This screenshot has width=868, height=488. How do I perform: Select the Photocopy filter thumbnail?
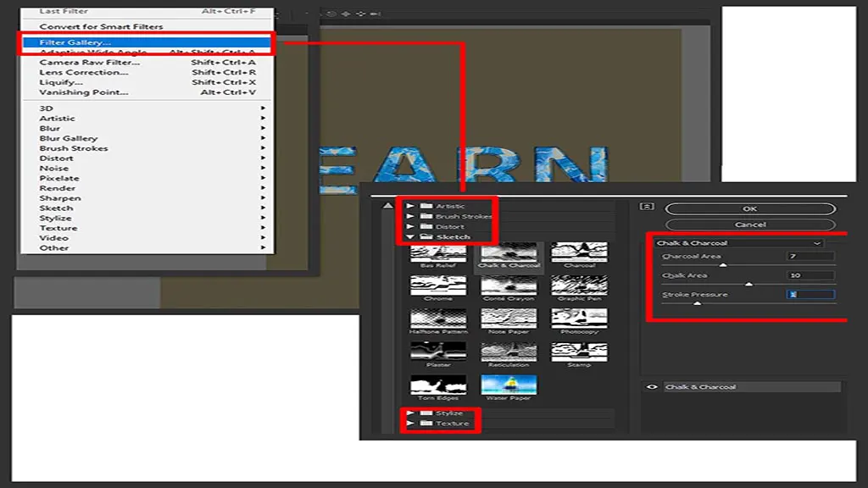(x=579, y=322)
